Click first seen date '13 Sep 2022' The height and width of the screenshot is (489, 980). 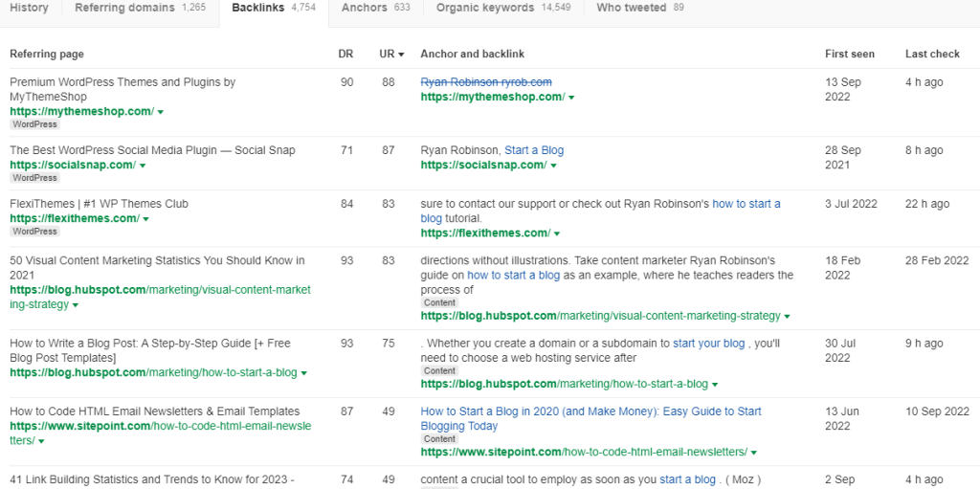pyautogui.click(x=842, y=89)
